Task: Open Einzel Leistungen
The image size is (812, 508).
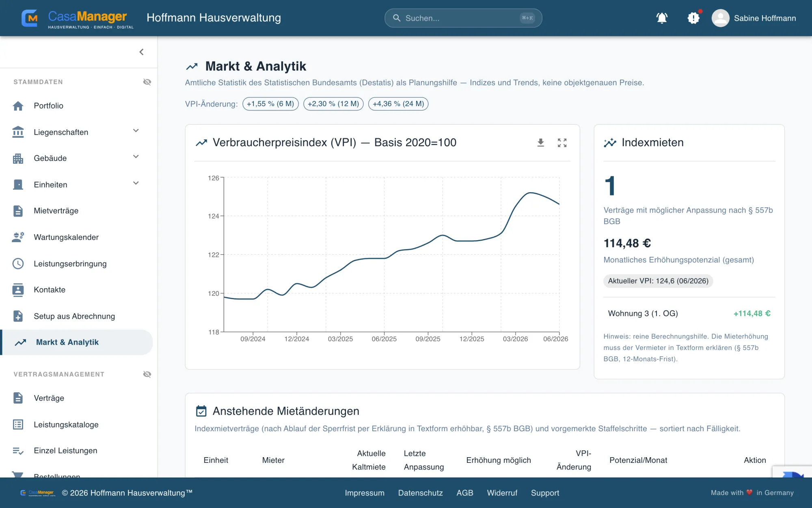Action: 77,451
